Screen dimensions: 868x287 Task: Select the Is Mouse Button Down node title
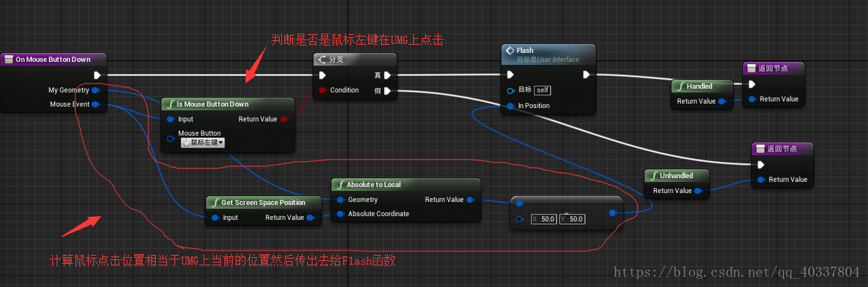(x=213, y=104)
